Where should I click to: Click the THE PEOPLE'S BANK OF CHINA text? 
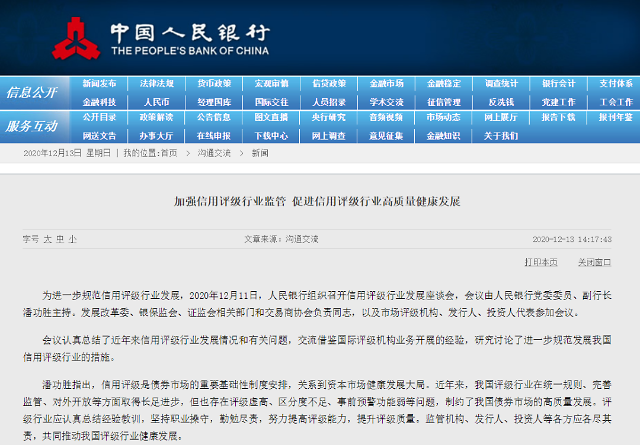pos(190,51)
